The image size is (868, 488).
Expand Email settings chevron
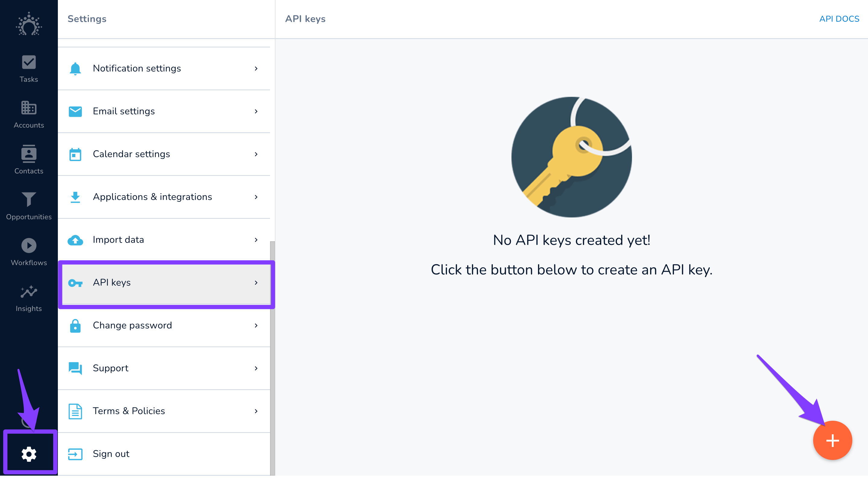pos(256,111)
